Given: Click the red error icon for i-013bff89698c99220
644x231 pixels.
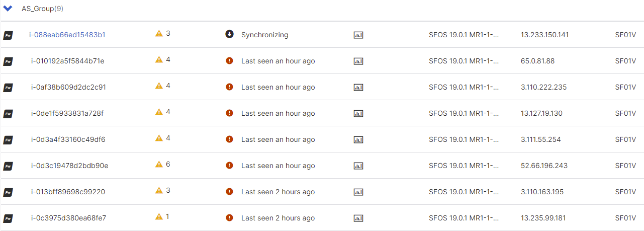Looking at the screenshot, I should (x=229, y=192).
